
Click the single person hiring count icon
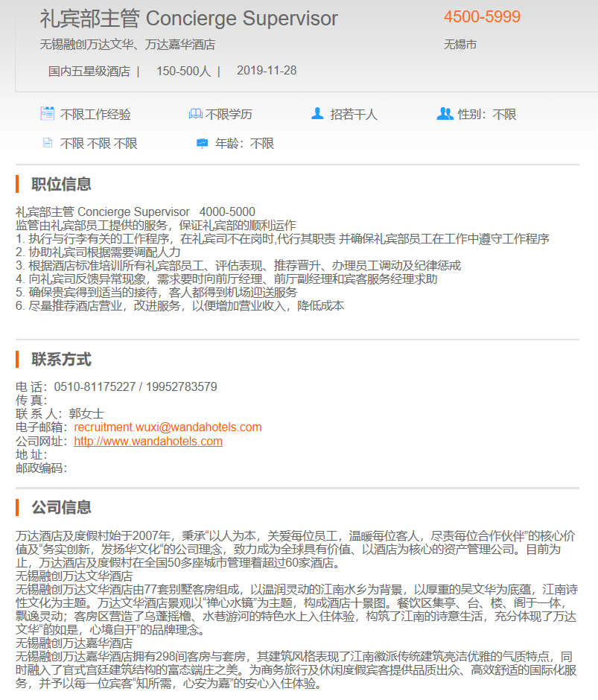tap(317, 114)
